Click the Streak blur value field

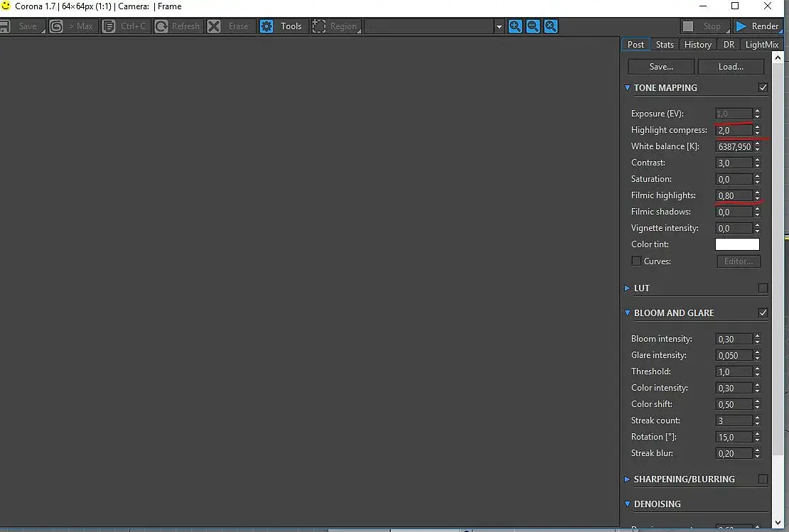pyautogui.click(x=734, y=454)
